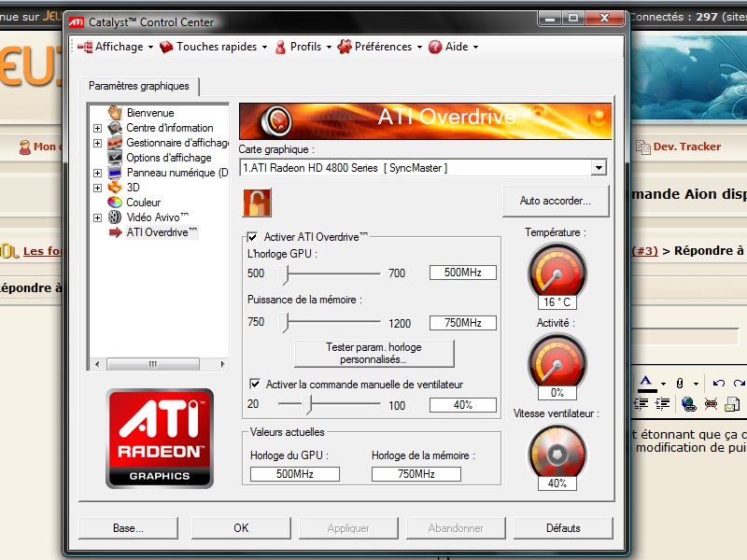Click the Affichage toolbar icon
The width and height of the screenshot is (747, 560).
tap(85, 47)
